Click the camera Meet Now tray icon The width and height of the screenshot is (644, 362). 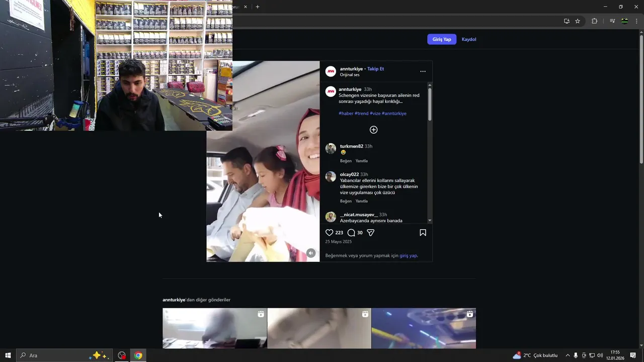(584, 355)
